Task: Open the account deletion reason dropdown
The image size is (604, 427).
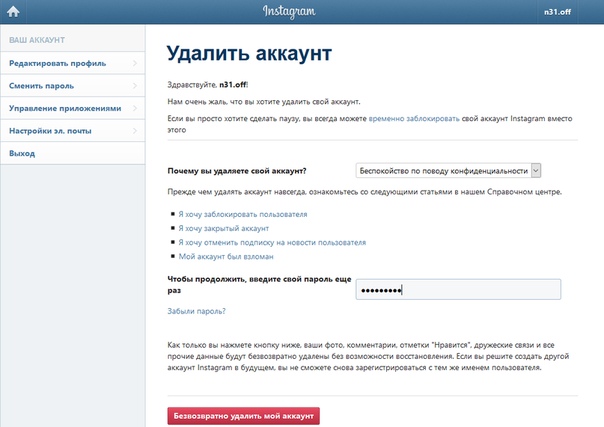Action: coord(448,171)
